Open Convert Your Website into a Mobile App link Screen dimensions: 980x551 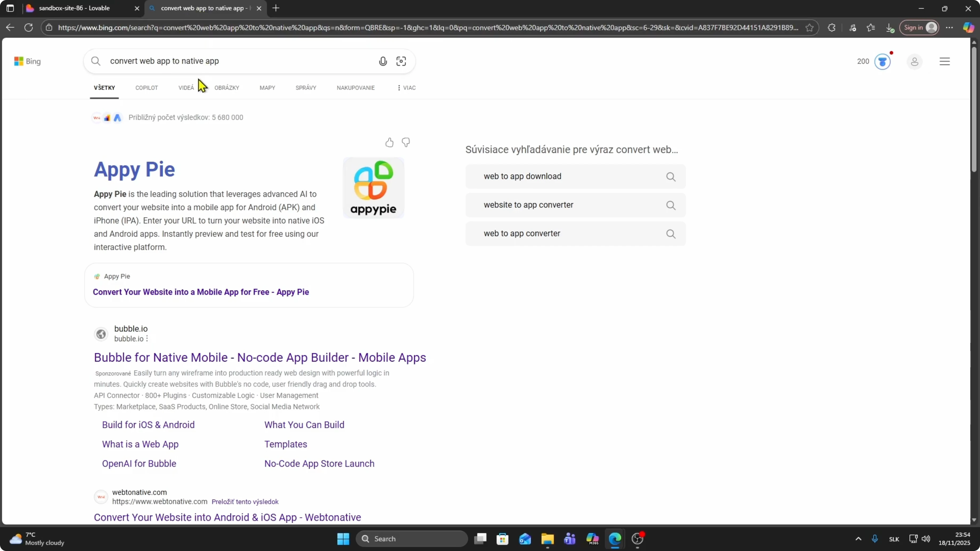click(x=201, y=292)
